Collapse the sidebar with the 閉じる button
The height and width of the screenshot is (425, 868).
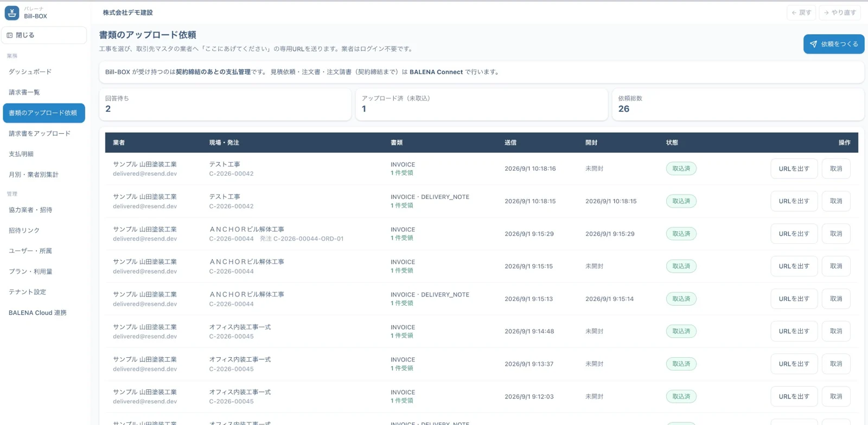coord(44,35)
